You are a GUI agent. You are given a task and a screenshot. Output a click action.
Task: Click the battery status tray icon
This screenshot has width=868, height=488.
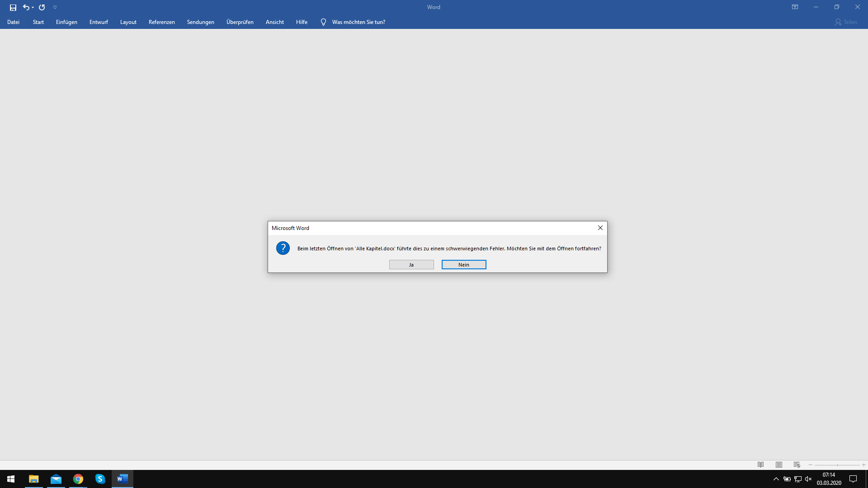787,479
